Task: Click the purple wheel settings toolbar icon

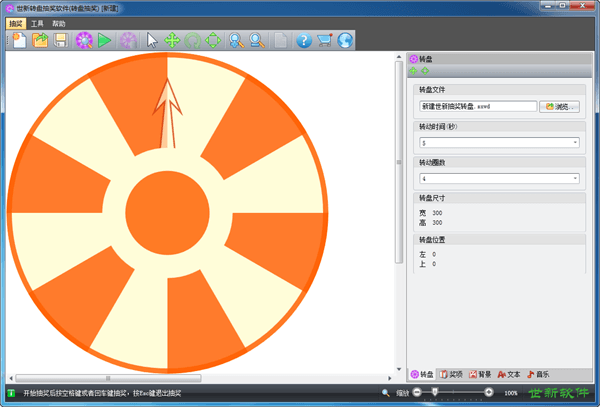Action: [84, 40]
